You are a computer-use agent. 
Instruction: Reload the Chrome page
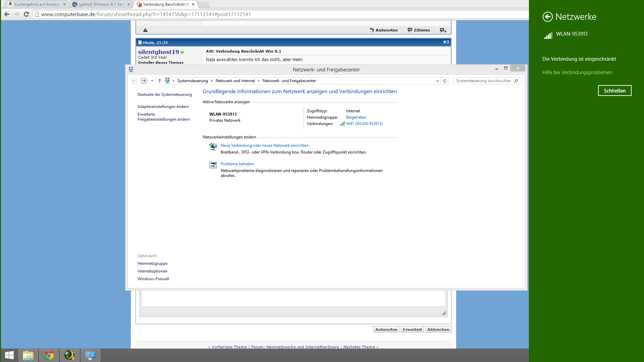[26, 14]
